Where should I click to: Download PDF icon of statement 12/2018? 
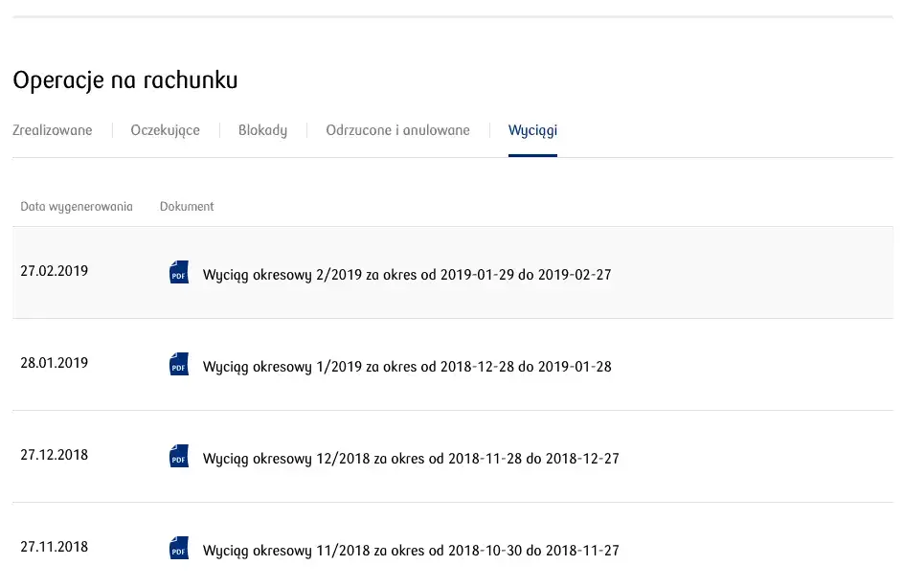[179, 457]
